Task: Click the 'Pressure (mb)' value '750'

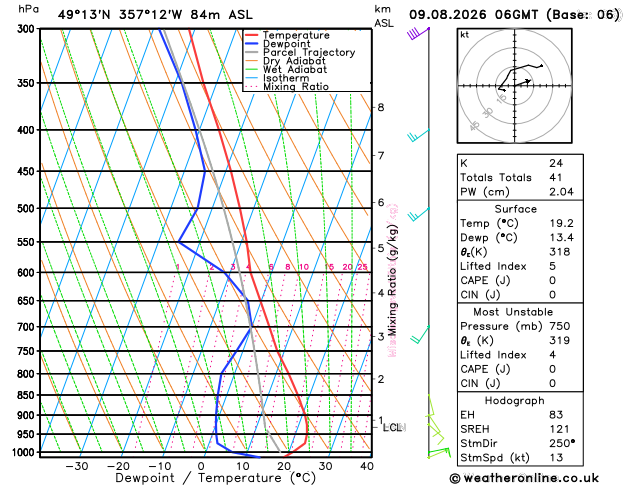Action: point(560,326)
